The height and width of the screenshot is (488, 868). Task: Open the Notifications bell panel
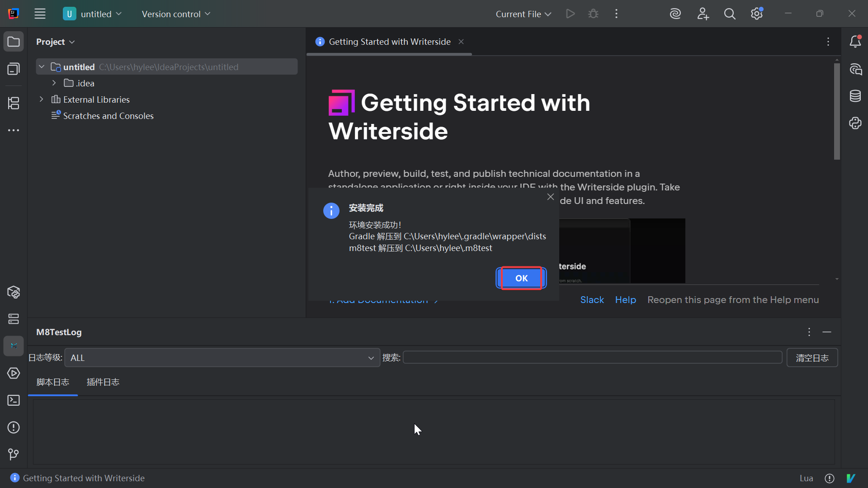coord(855,42)
